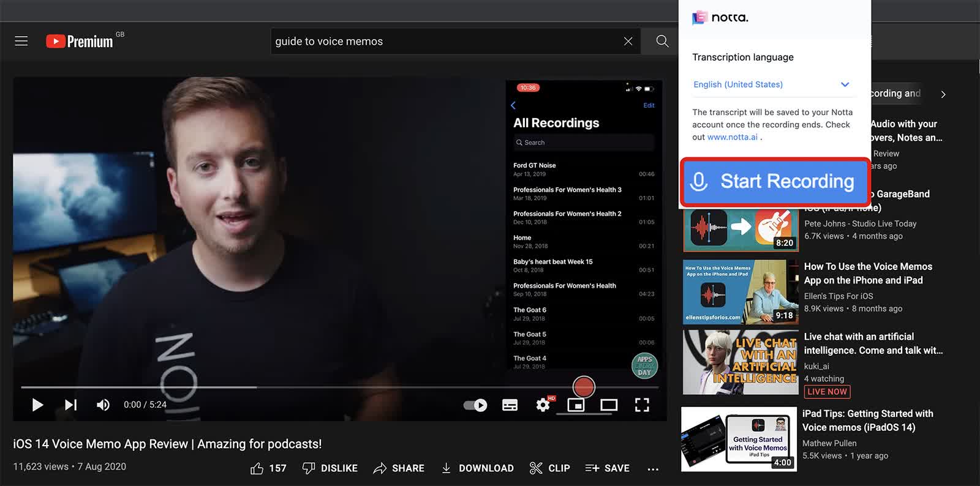Click the Apps Day watermark in video
The width and height of the screenshot is (980, 486).
tap(644, 366)
